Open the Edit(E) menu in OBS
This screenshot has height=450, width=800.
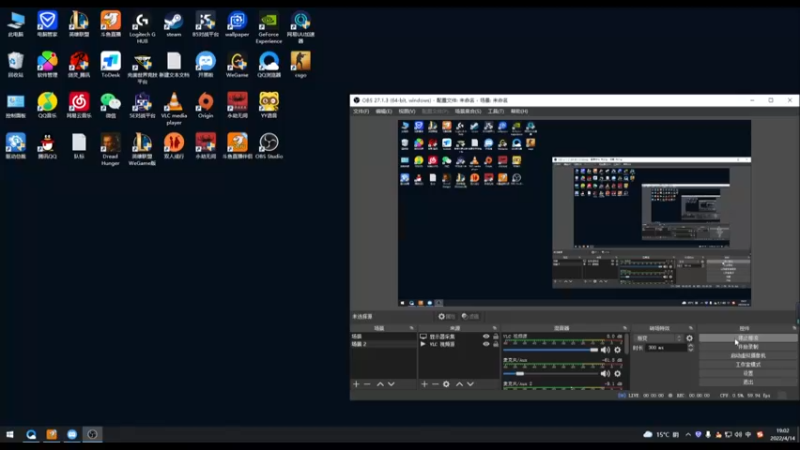click(384, 111)
